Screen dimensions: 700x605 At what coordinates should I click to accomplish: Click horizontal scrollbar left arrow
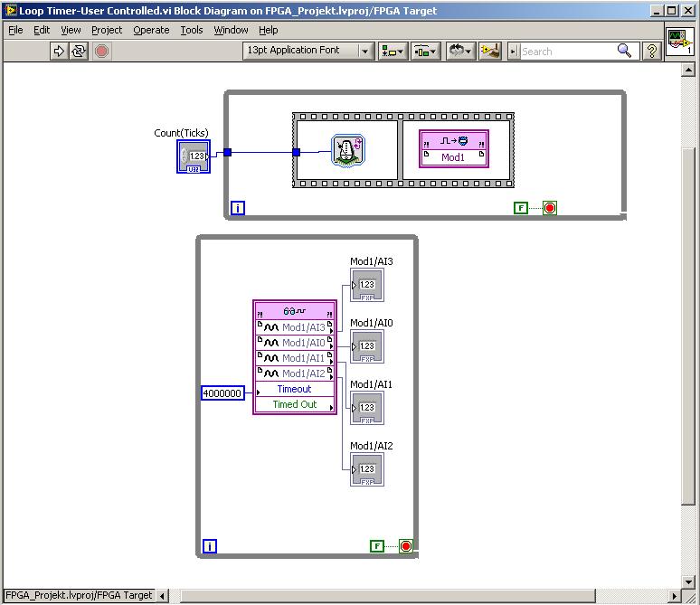click(x=163, y=596)
